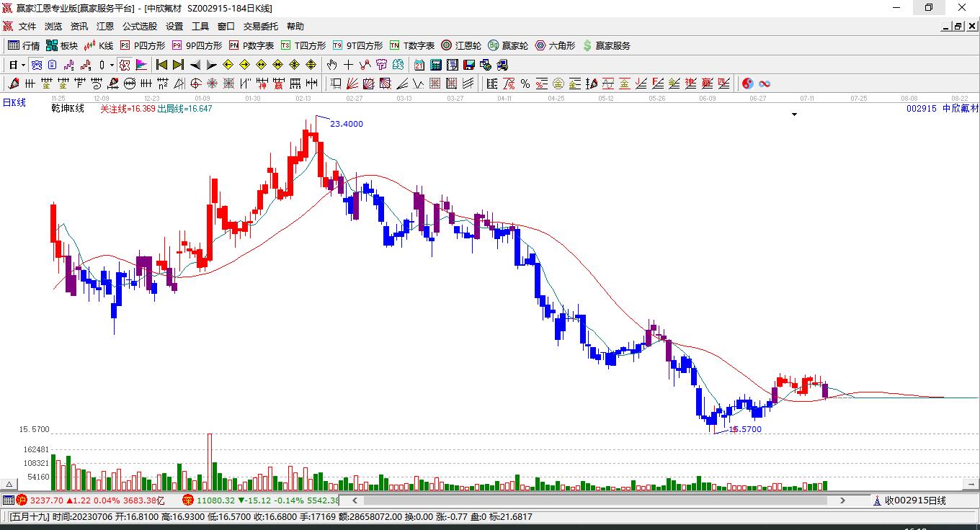Open the 行情 quotes view
The height and width of the screenshot is (530, 980).
tap(24, 45)
